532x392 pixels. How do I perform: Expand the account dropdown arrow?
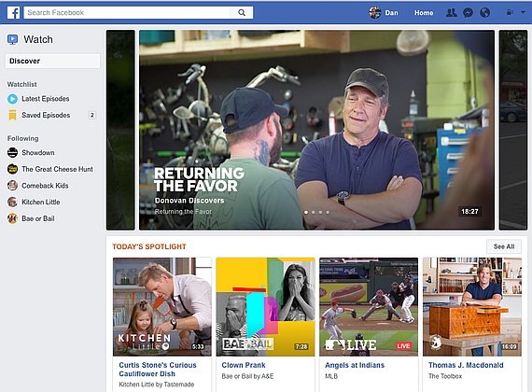524,12
